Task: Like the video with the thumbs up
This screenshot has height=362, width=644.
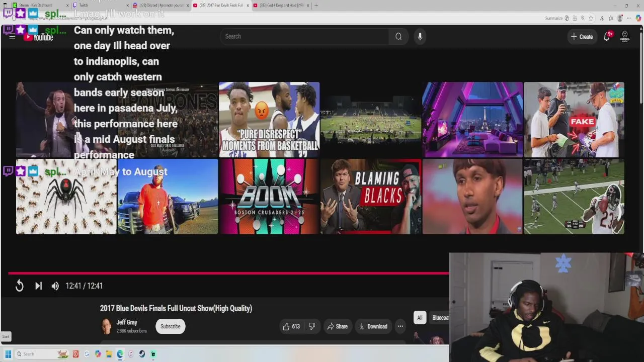Action: [291, 326]
